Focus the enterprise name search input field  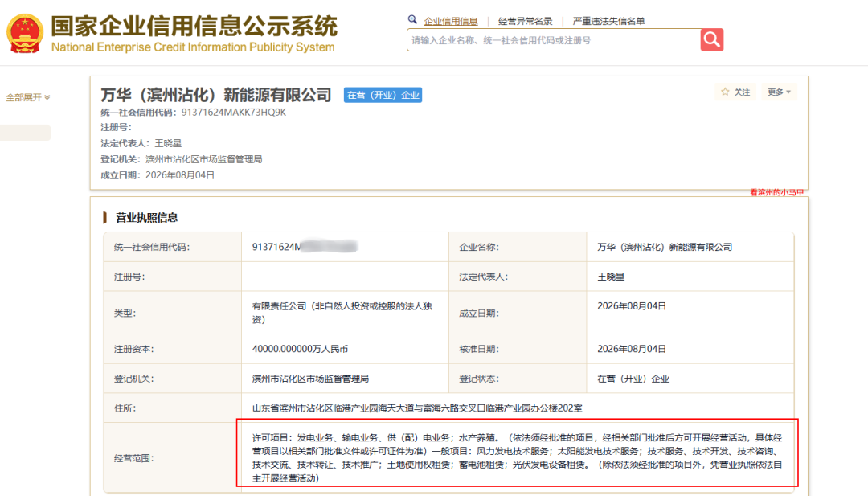[554, 40]
